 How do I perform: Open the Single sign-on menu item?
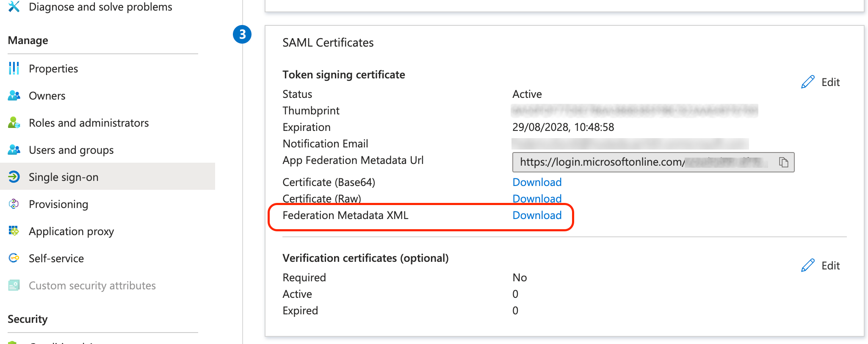pos(64,177)
